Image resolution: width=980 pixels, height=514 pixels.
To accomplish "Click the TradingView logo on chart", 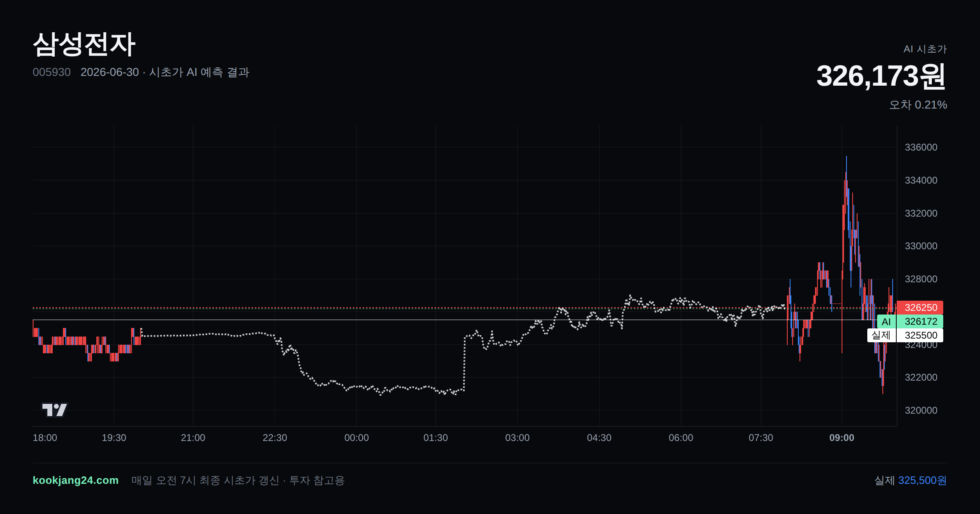I will 54,410.
